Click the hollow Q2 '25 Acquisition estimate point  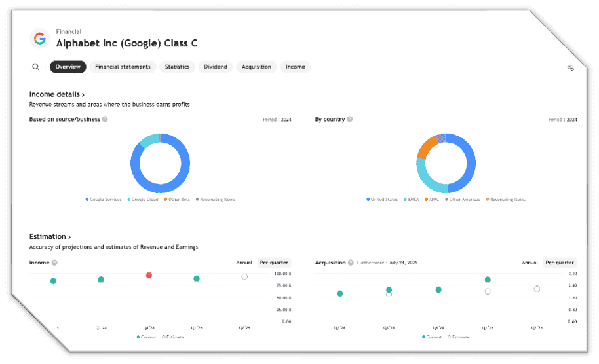[x=537, y=289]
